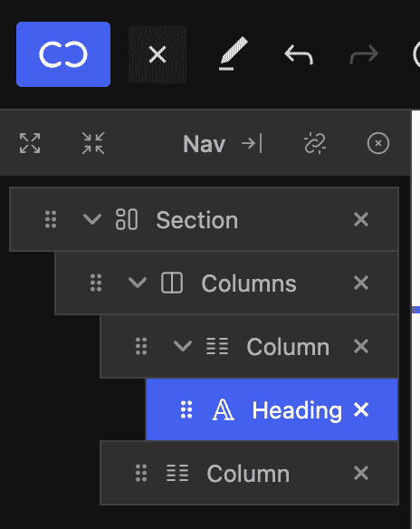Image resolution: width=420 pixels, height=529 pixels.
Task: Select the Section item in the tree
Action: [x=204, y=219]
